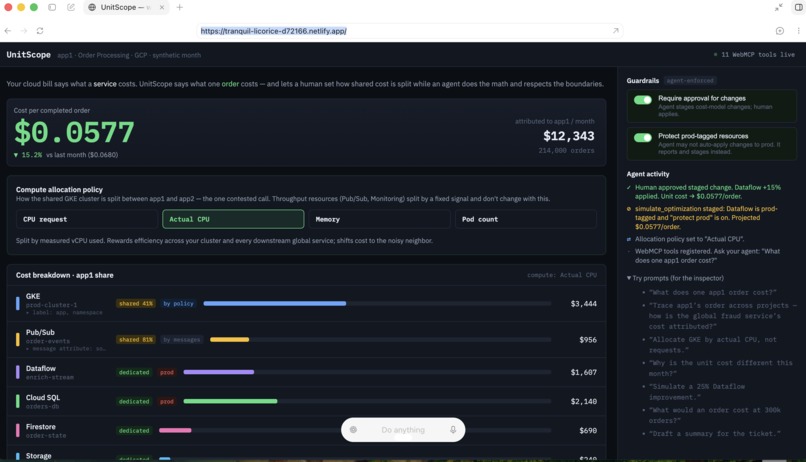Image resolution: width=806 pixels, height=462 pixels.
Task: Click the Dataflow service name
Action: click(x=41, y=368)
